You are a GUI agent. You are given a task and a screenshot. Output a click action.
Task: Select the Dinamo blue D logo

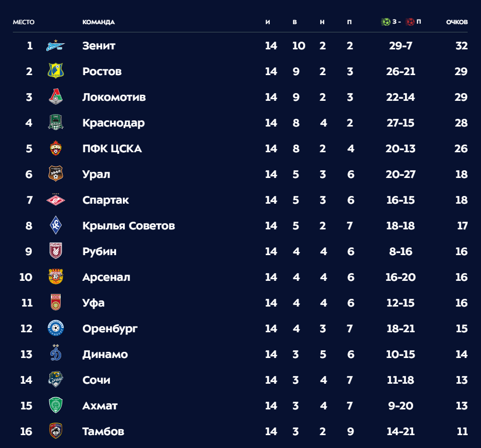(55, 353)
